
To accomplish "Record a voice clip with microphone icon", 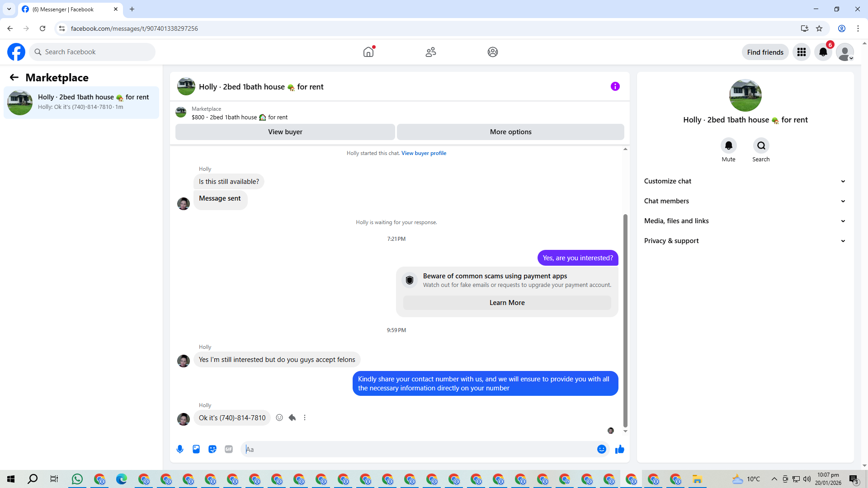I will point(180,449).
